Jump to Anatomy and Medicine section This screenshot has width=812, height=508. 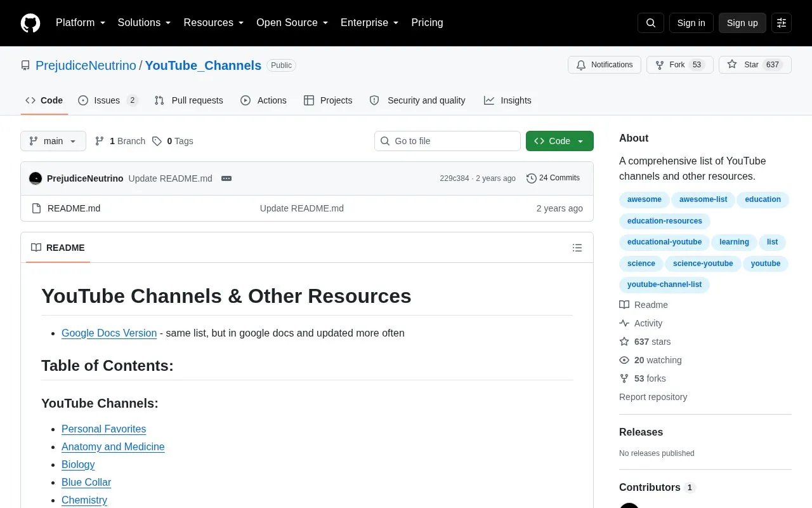[113, 447]
